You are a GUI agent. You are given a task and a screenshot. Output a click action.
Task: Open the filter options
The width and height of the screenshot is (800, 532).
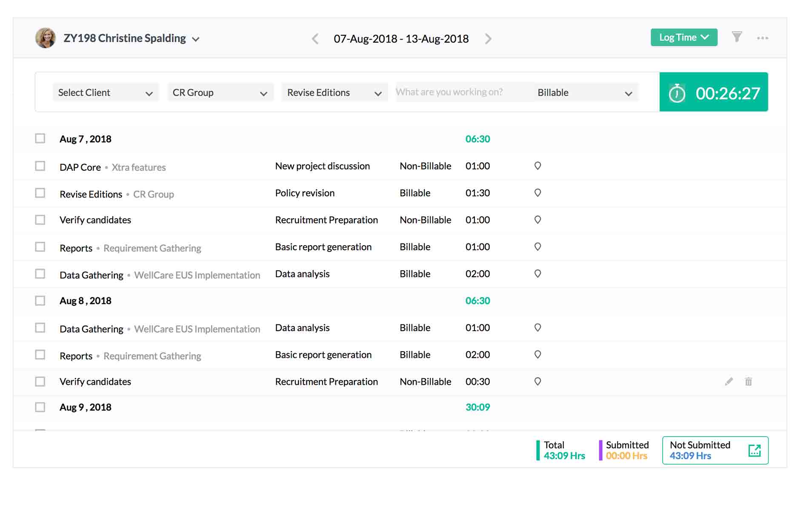pyautogui.click(x=737, y=37)
